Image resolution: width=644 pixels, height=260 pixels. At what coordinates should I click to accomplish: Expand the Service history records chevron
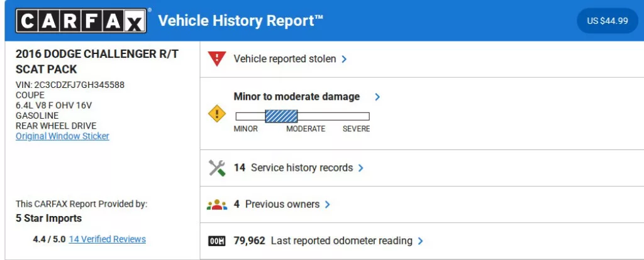(361, 168)
